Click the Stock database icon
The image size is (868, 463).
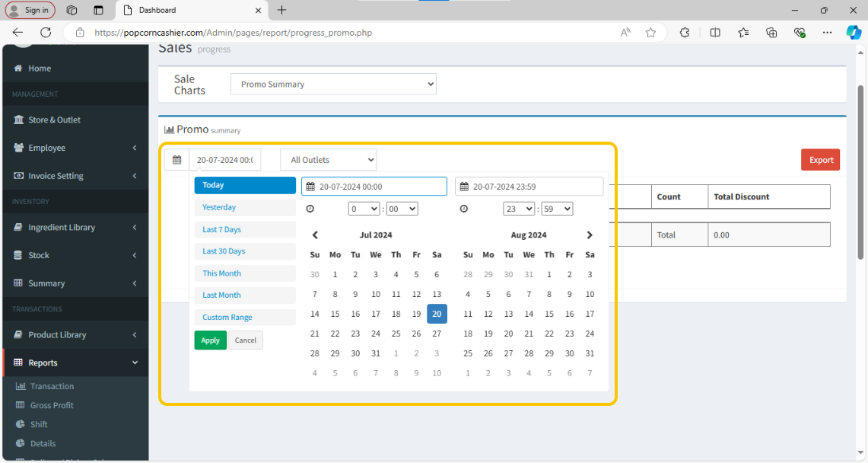coord(18,255)
